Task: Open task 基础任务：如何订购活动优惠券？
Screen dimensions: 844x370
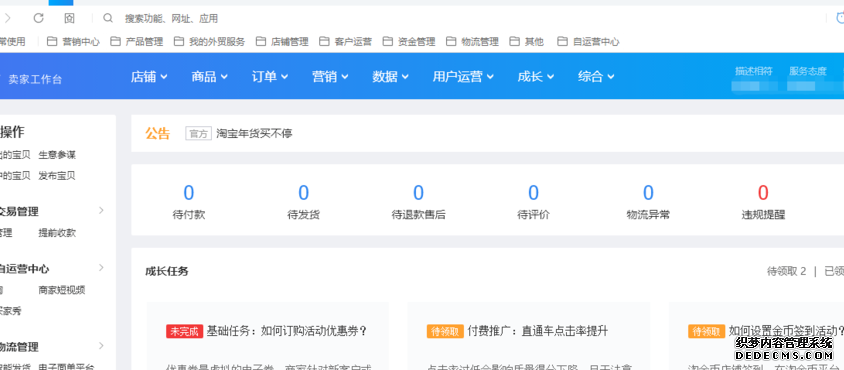Action: click(x=287, y=331)
